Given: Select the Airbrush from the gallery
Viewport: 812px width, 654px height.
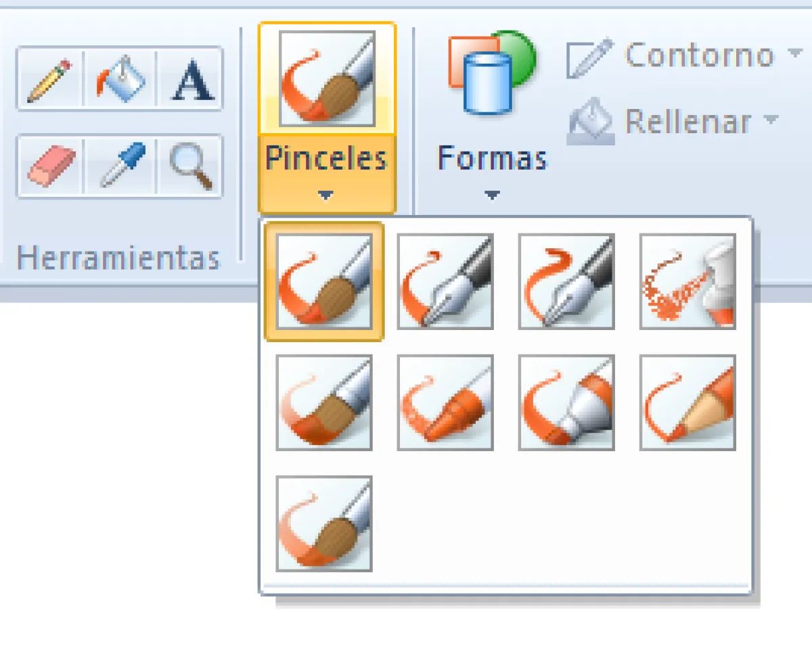Looking at the screenshot, I should [687, 281].
